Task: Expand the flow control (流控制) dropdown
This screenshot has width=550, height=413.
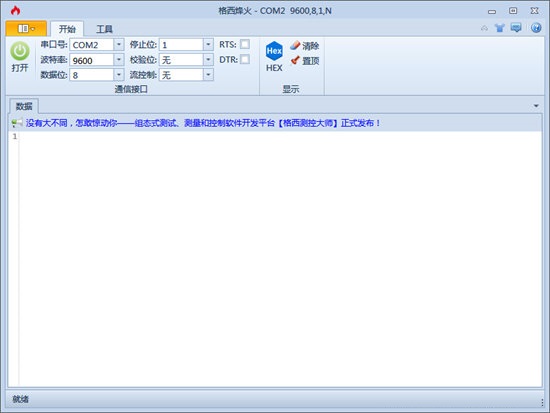Action: point(208,74)
